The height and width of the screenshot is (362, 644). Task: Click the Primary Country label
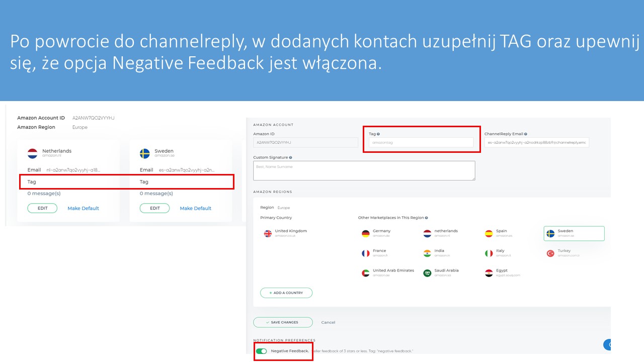[x=276, y=218]
